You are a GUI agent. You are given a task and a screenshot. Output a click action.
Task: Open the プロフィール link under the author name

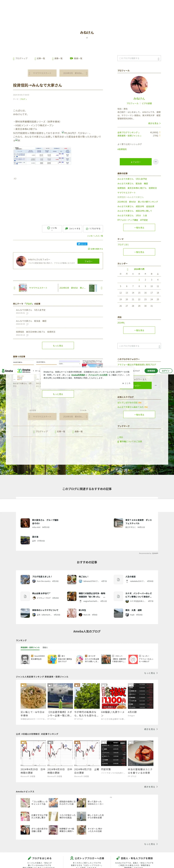click(x=132, y=103)
